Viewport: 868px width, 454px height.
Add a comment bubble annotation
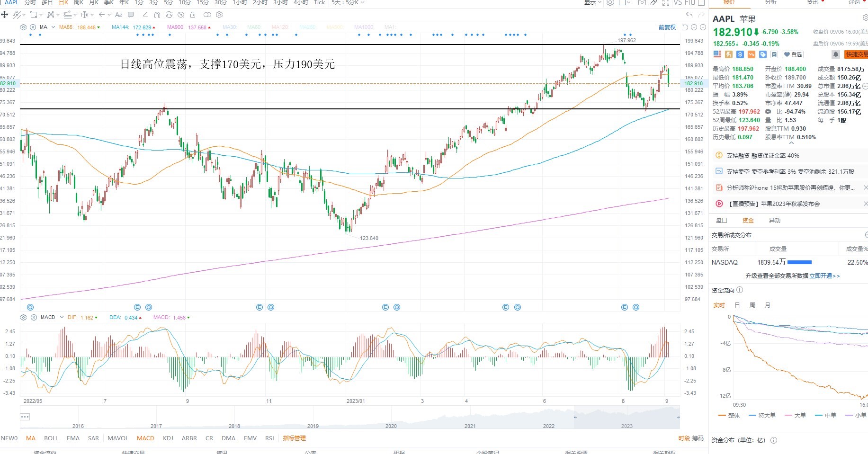131,15
